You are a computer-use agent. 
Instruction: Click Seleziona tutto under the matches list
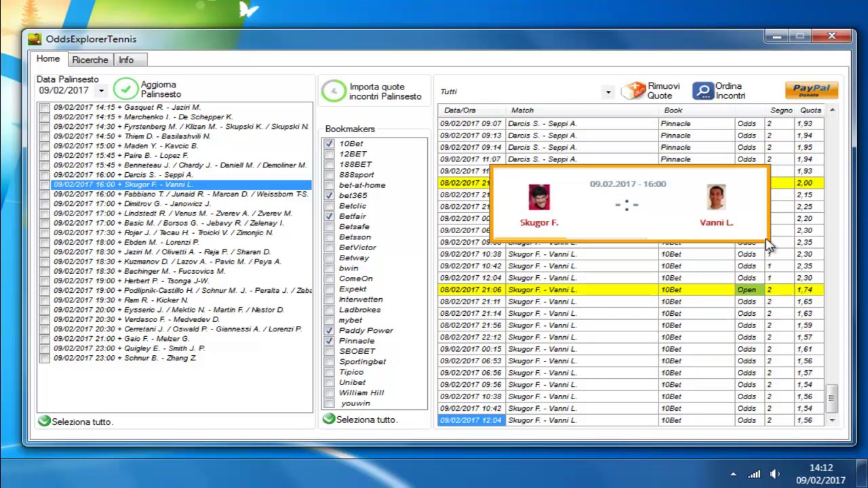point(75,422)
